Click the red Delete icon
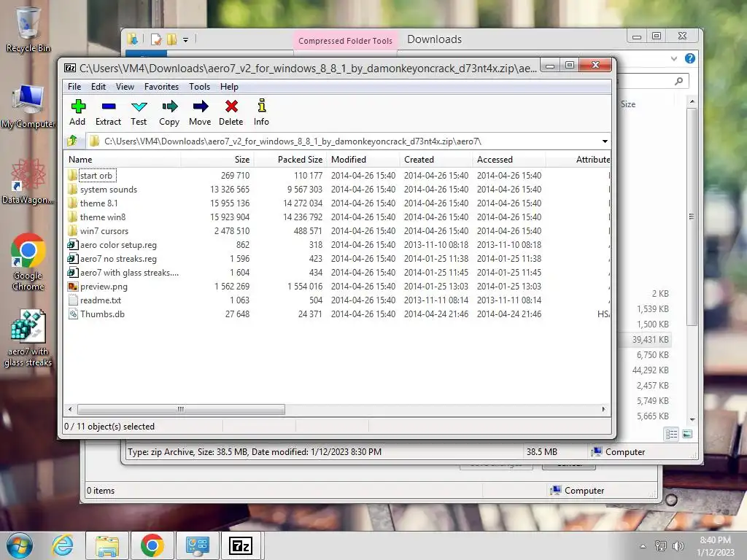 (231, 106)
